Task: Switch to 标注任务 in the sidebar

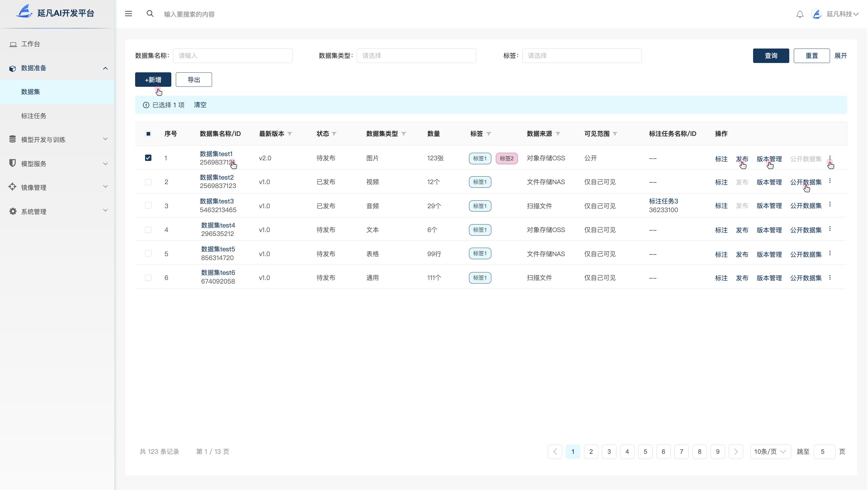Action: [x=34, y=115]
